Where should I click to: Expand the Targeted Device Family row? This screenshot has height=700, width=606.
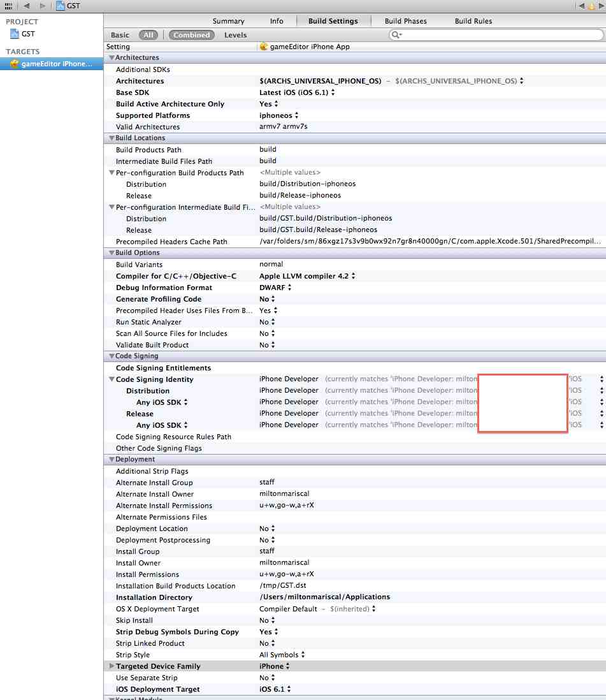tap(112, 666)
